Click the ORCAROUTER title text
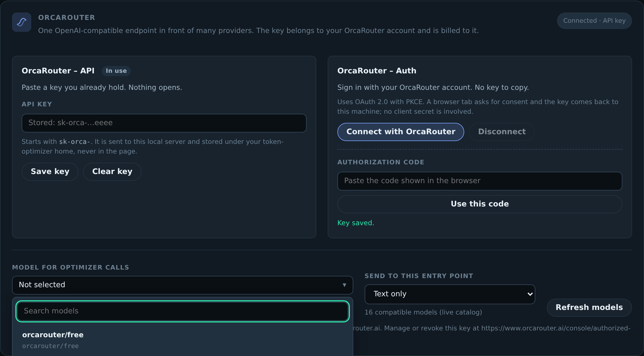Screen dimensions: 644x356 point(67,18)
